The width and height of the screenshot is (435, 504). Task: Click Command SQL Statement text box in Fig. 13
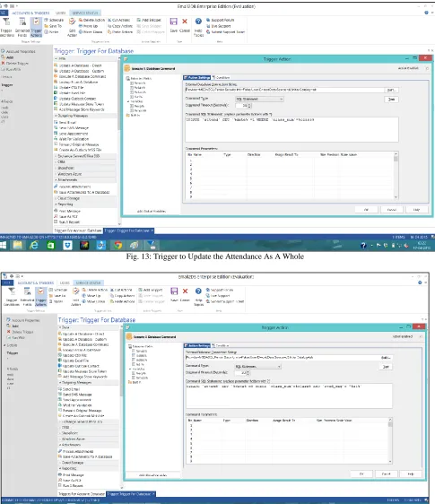[291, 129]
